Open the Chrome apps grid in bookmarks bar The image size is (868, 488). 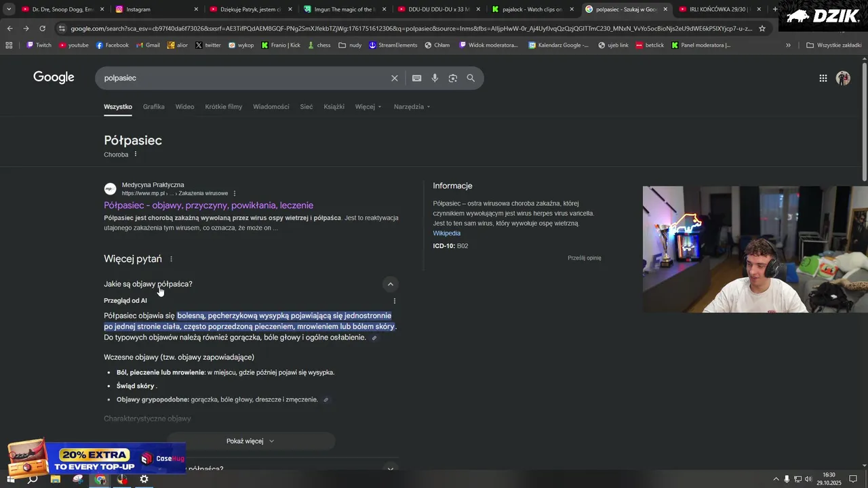(x=9, y=45)
